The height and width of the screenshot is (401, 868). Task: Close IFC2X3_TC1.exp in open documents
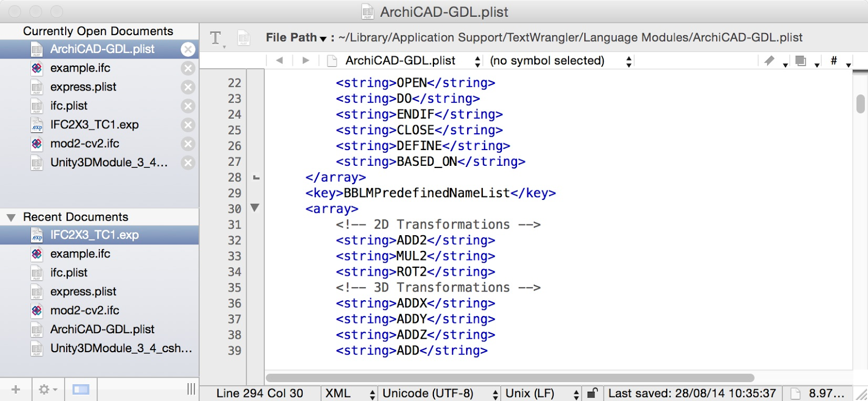click(x=188, y=125)
